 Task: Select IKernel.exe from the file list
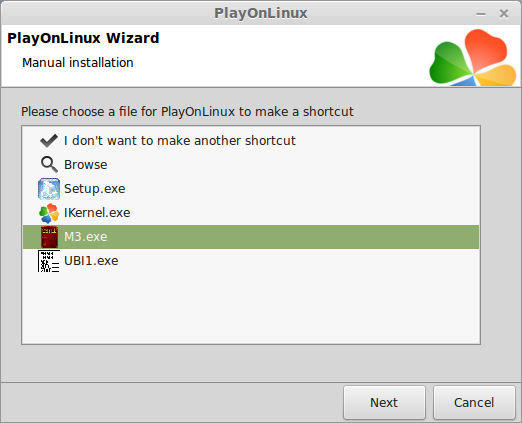251,213
